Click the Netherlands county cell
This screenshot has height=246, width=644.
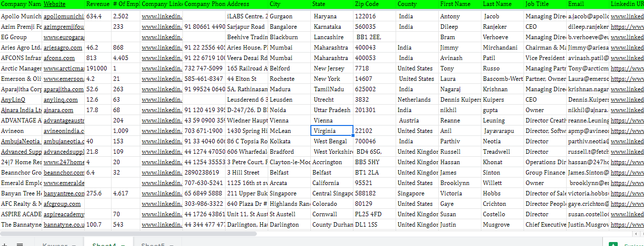point(417,100)
